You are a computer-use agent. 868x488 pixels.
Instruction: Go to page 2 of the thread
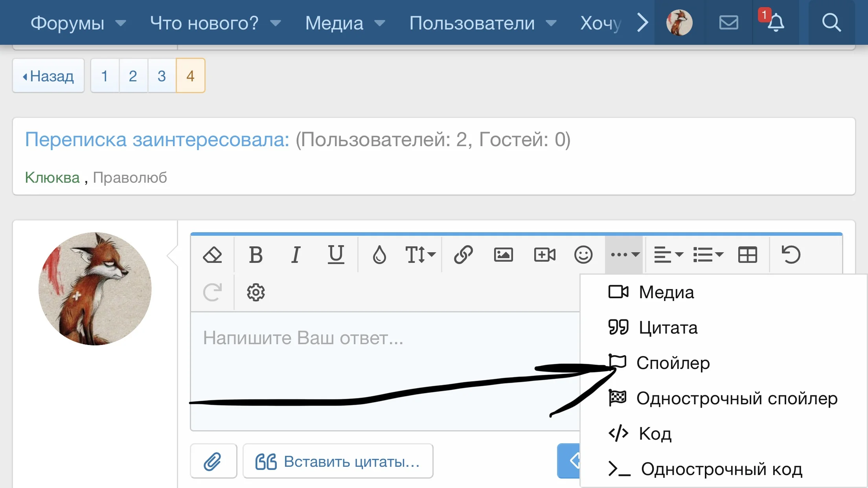tap(133, 75)
